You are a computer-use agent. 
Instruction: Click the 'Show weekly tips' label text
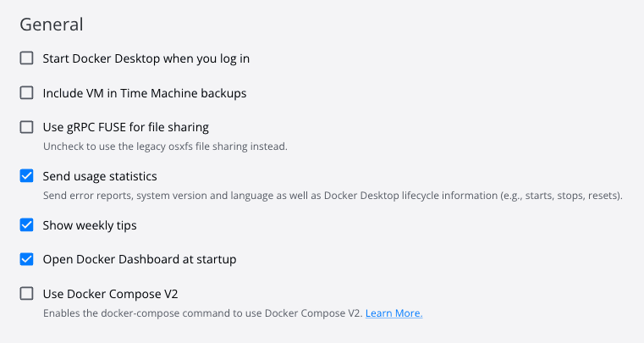point(90,225)
